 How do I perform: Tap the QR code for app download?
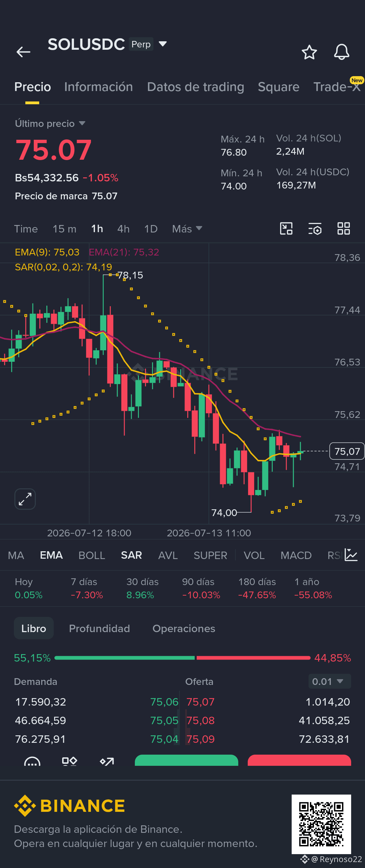pyautogui.click(x=321, y=824)
